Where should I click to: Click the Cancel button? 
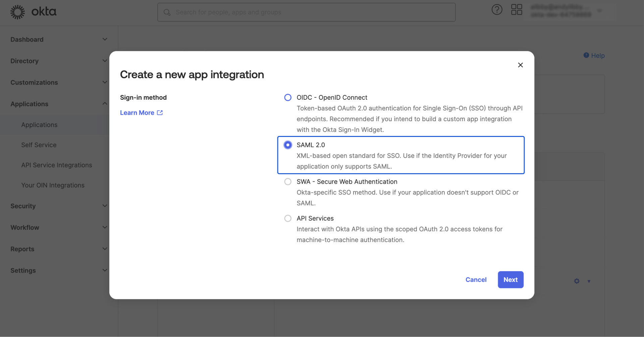pyautogui.click(x=476, y=280)
